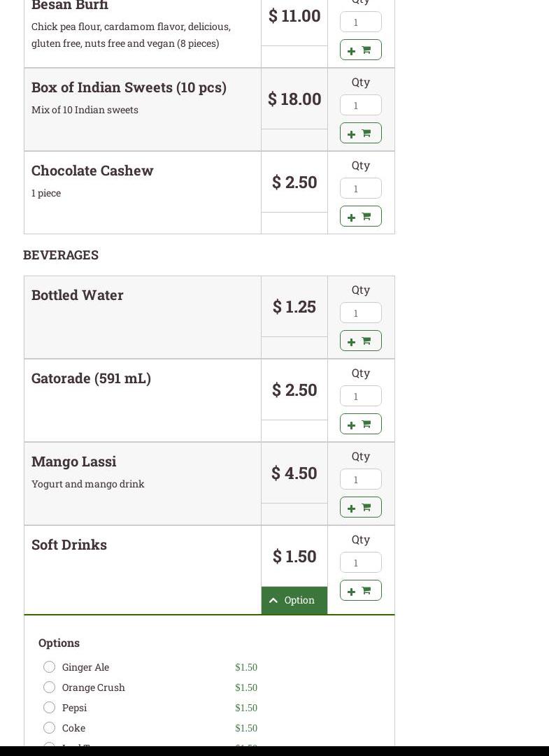Add Bottled Water to cart
The image size is (549, 756).
[x=360, y=341]
